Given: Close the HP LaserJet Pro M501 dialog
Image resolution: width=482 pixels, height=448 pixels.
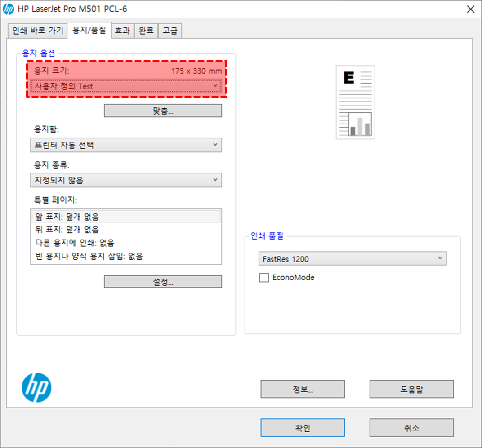Looking at the screenshot, I should 470,9.
